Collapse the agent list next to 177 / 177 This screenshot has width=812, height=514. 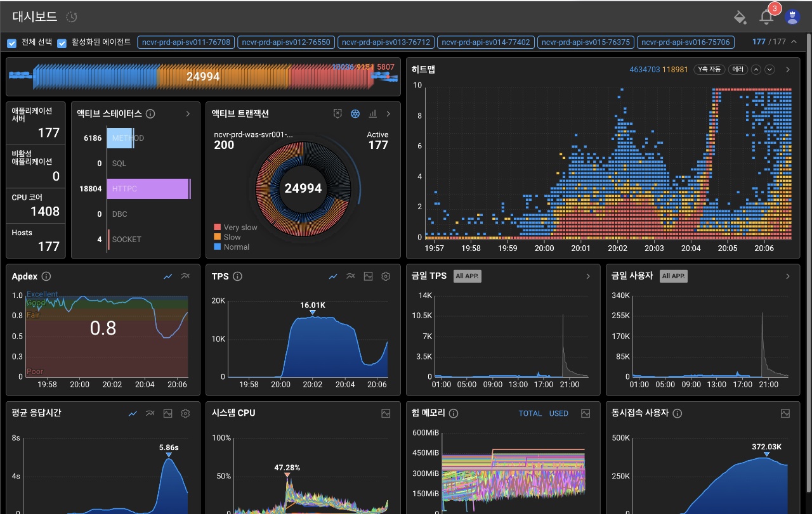[793, 42]
